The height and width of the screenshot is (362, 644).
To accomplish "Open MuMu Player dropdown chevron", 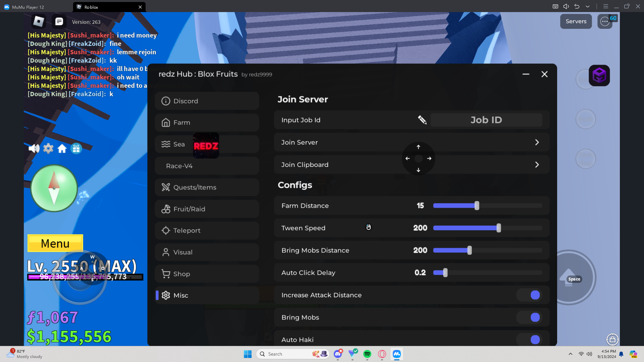I will click(588, 6).
